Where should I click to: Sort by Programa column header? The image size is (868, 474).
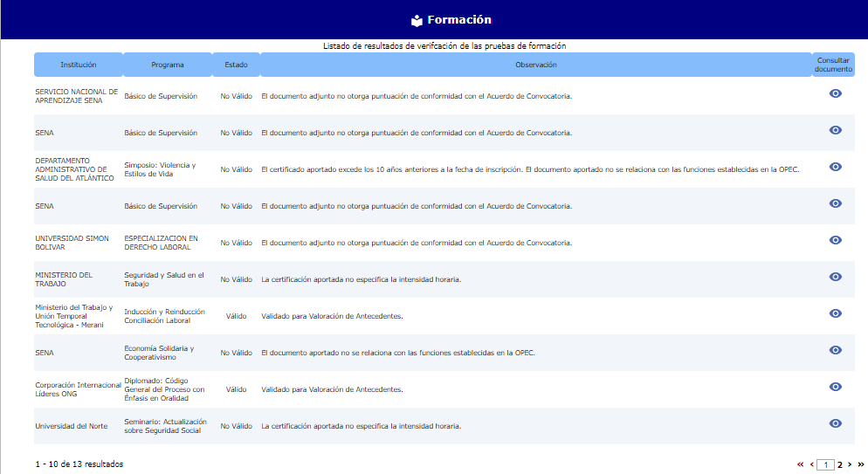167,65
